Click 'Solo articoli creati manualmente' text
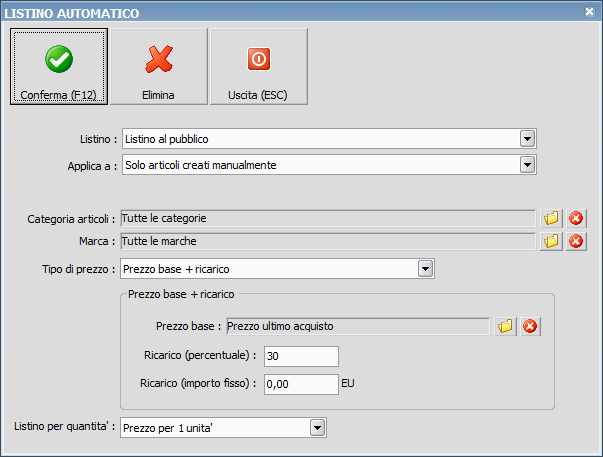 point(201,165)
